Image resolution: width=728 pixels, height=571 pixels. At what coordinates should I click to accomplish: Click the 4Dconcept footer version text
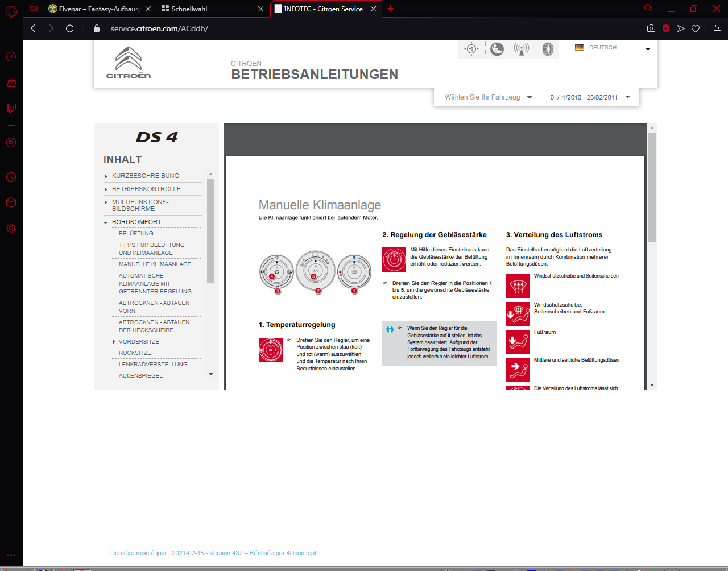click(213, 553)
